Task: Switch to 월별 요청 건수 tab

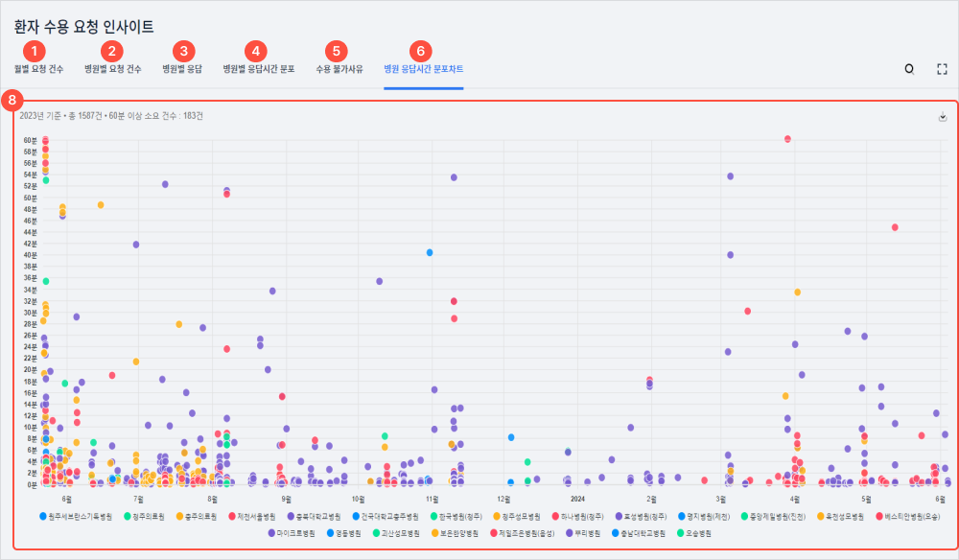Action: point(39,70)
